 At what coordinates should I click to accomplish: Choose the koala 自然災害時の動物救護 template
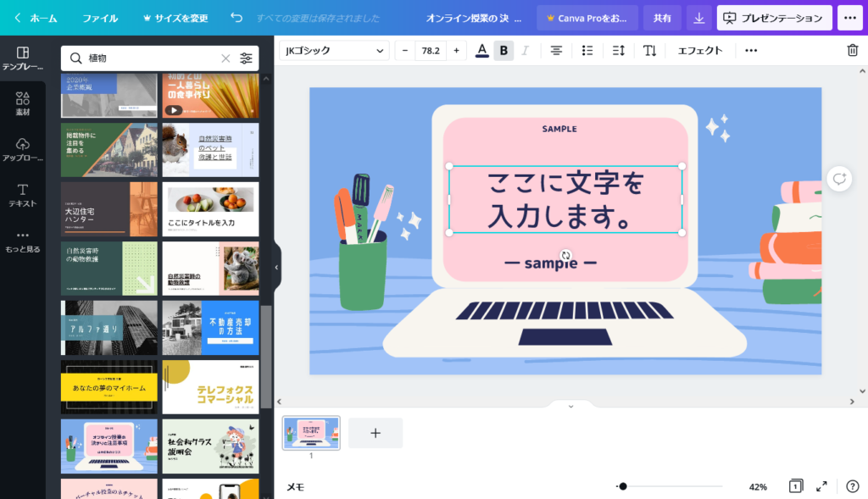coord(210,269)
